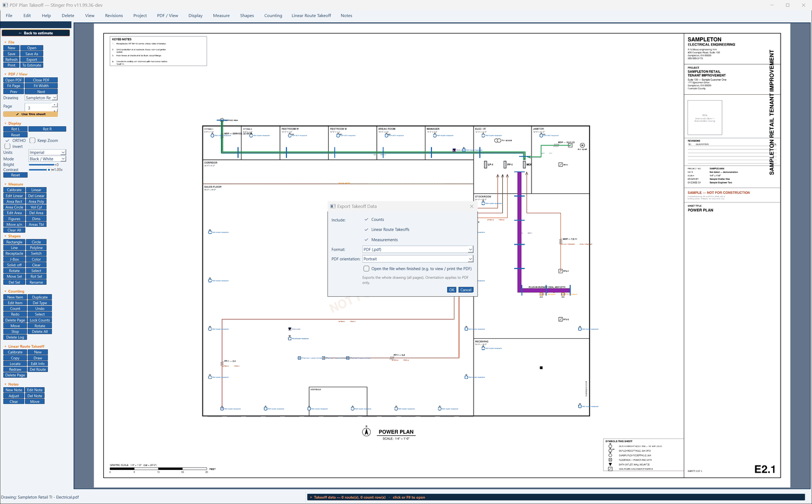Open the Notes menu in the menu bar
This screenshot has width=812, height=504.
pyautogui.click(x=346, y=16)
